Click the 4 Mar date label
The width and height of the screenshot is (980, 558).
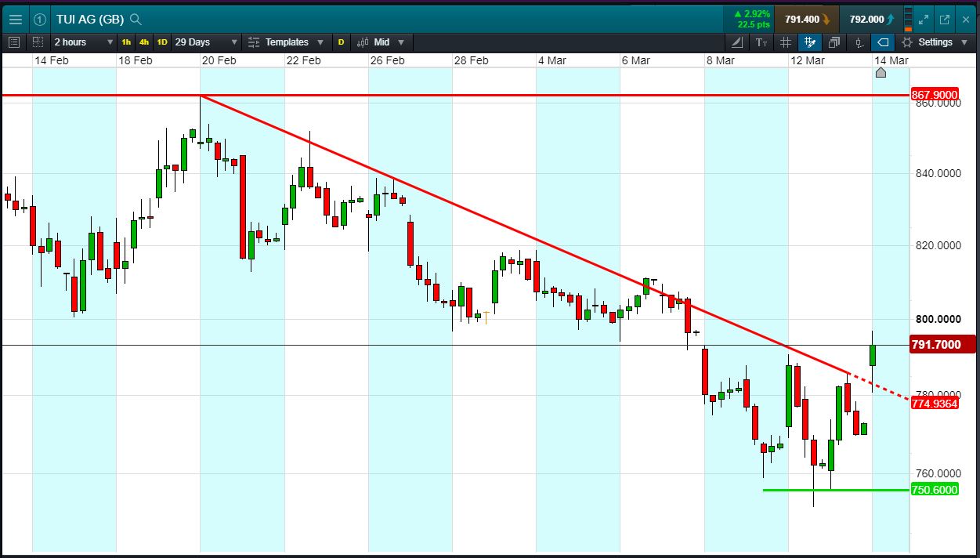[x=552, y=60]
